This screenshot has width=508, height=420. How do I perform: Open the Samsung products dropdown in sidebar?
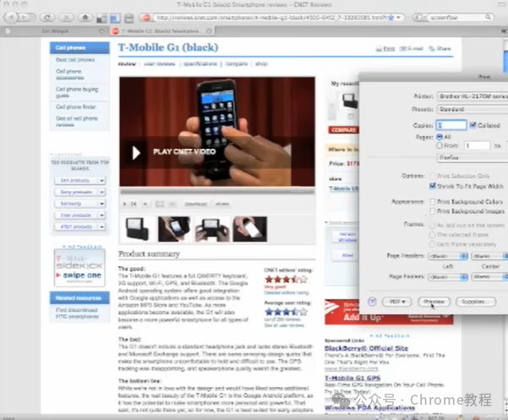(x=79, y=204)
